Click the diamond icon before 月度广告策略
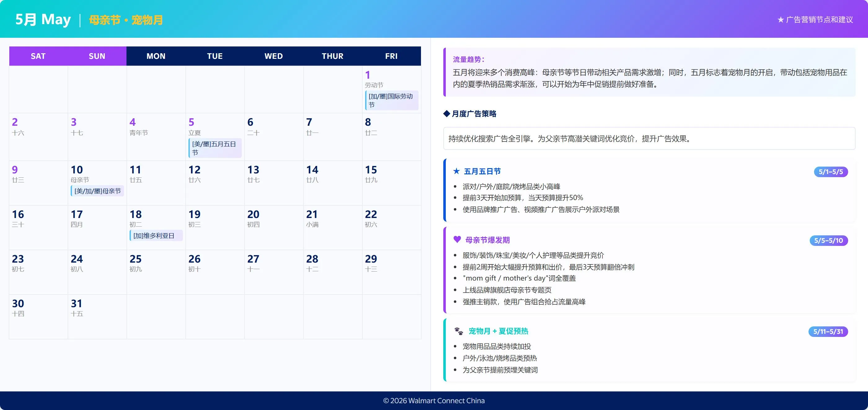This screenshot has width=868, height=410. tap(446, 114)
